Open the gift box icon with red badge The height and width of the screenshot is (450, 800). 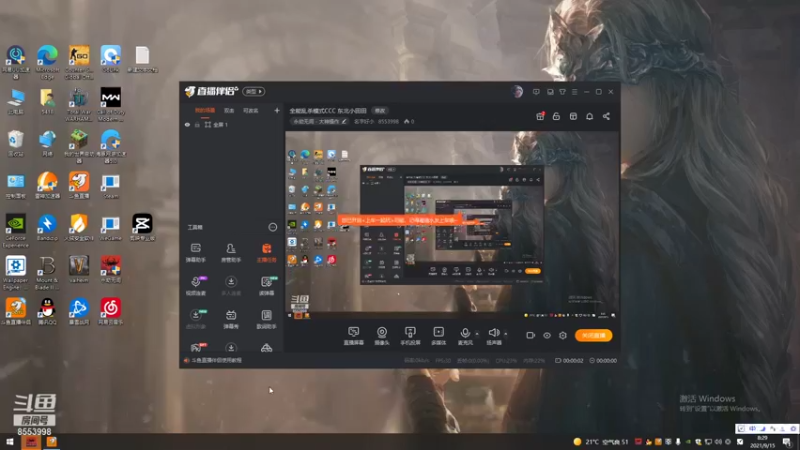(x=540, y=116)
